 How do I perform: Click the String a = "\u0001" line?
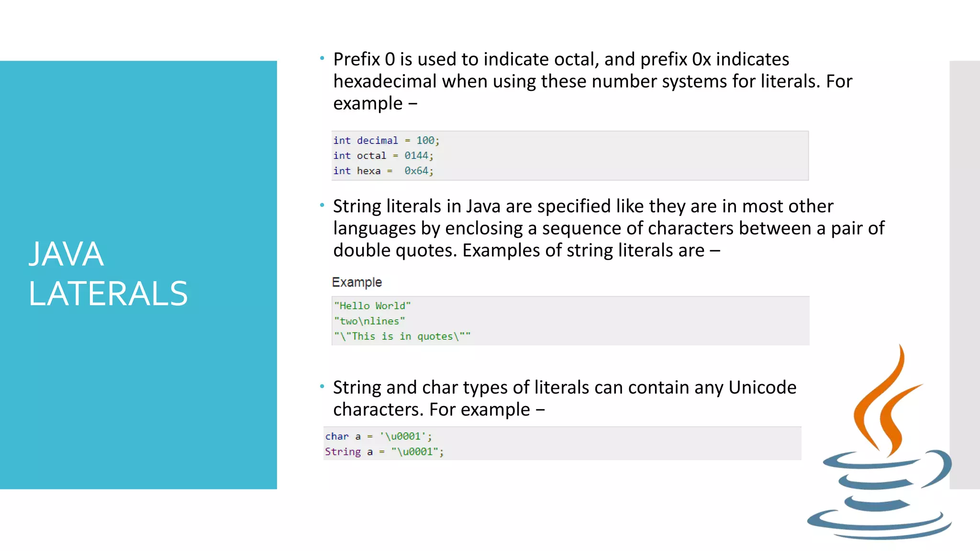coord(384,452)
